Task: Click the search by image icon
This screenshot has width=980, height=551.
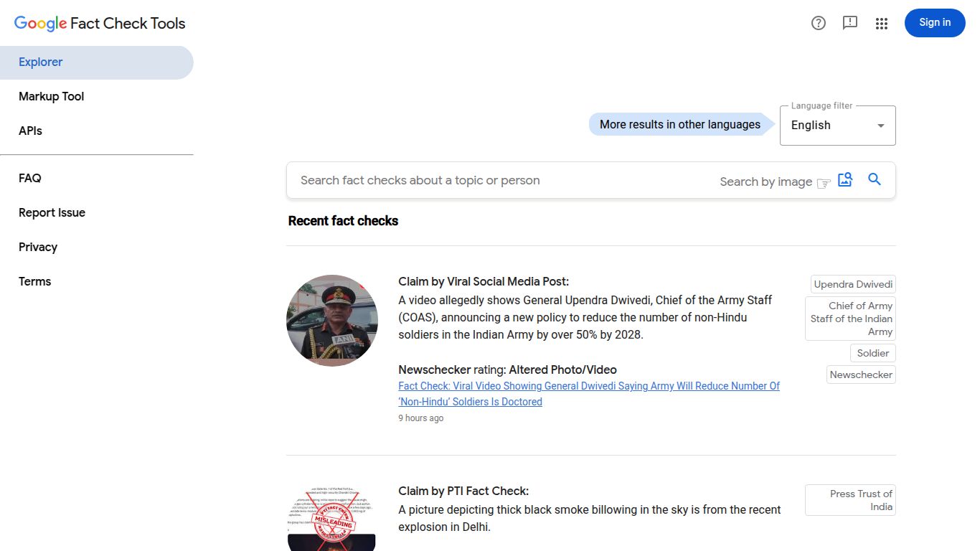Action: [x=845, y=180]
